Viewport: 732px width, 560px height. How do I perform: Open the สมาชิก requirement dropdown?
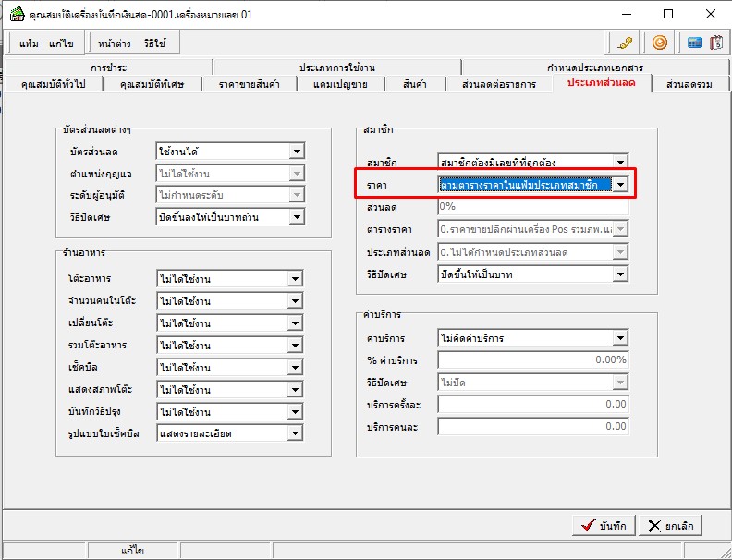point(620,163)
